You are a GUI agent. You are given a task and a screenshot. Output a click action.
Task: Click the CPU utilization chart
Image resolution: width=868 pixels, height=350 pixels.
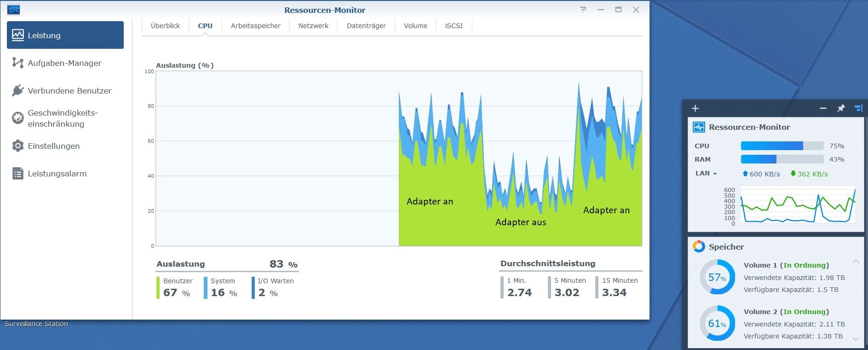click(x=399, y=158)
